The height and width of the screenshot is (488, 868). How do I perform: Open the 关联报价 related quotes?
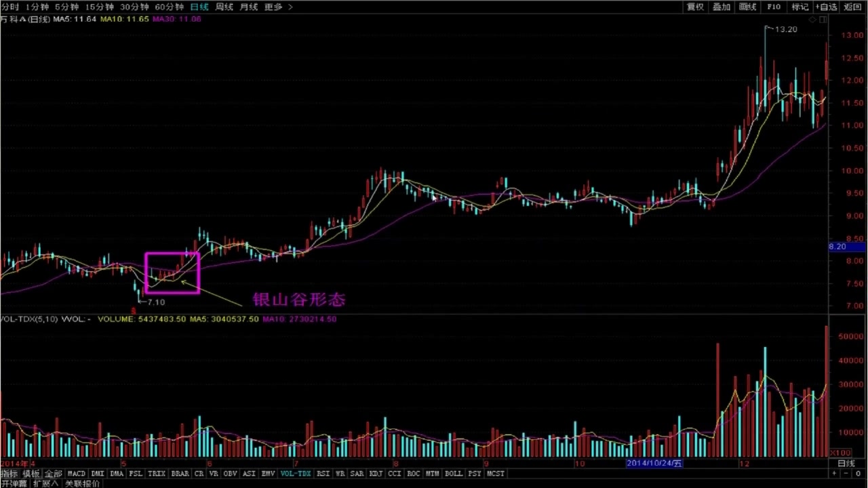tap(82, 483)
